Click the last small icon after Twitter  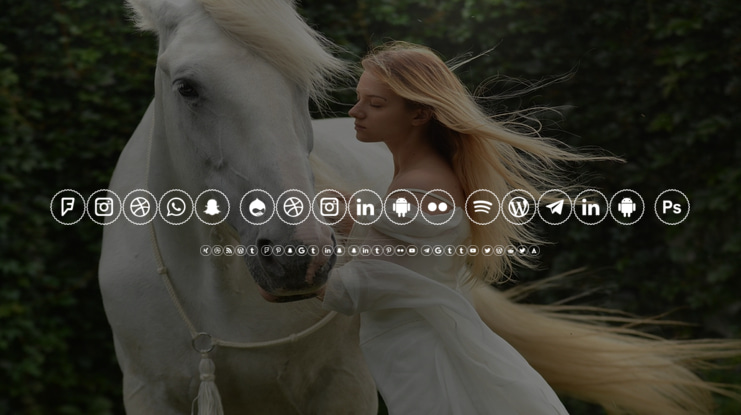coord(534,251)
